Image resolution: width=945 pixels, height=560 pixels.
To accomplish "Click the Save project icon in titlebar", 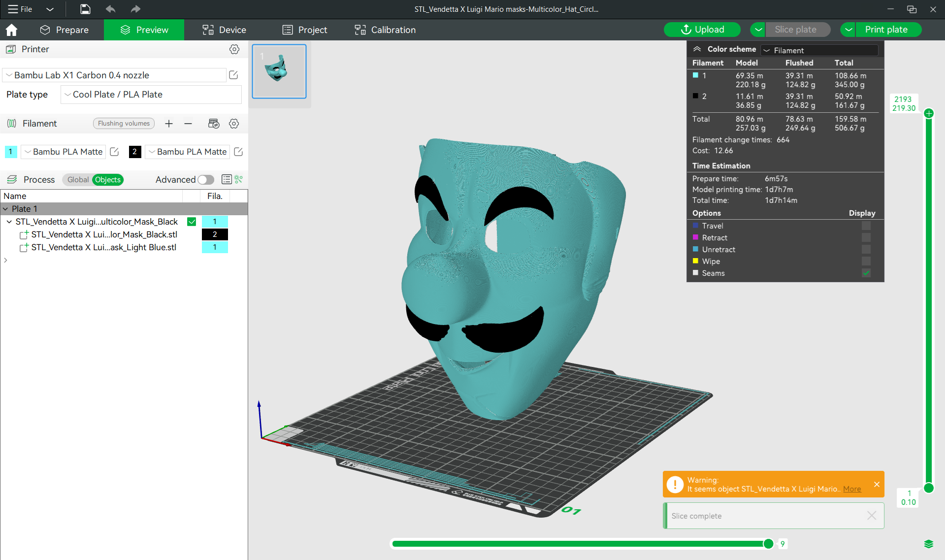I will (85, 9).
